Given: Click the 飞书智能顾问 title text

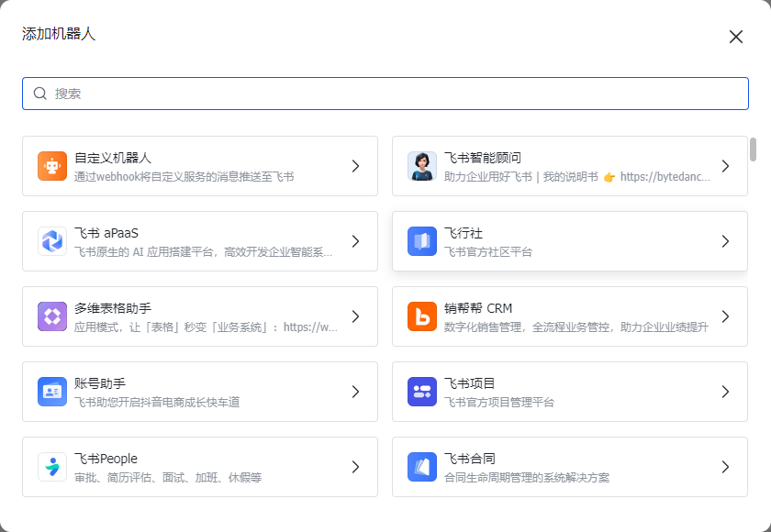Looking at the screenshot, I should click(483, 158).
